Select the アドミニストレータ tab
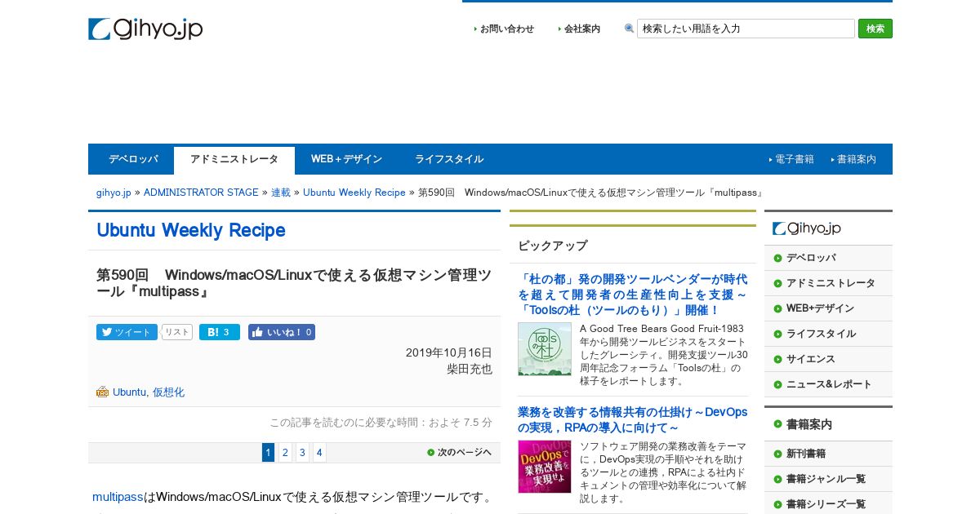 point(234,160)
